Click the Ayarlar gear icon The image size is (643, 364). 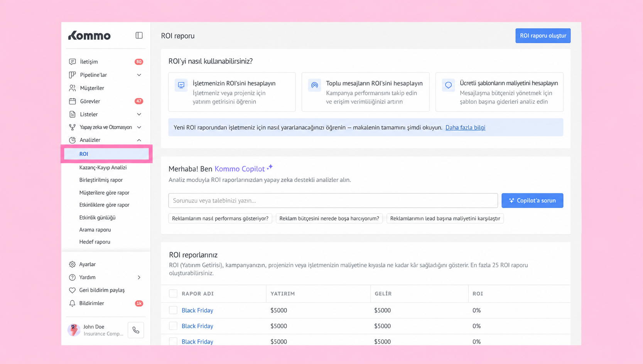tap(72, 264)
